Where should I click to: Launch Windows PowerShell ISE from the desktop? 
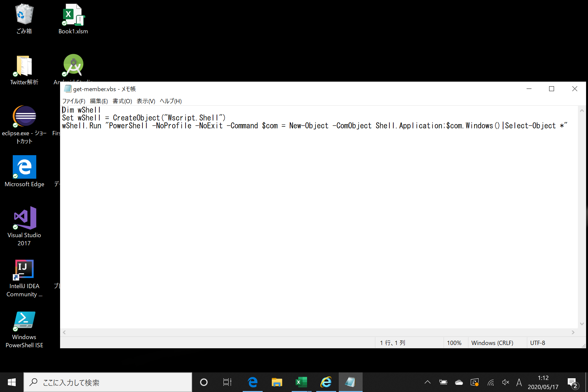coord(24,320)
